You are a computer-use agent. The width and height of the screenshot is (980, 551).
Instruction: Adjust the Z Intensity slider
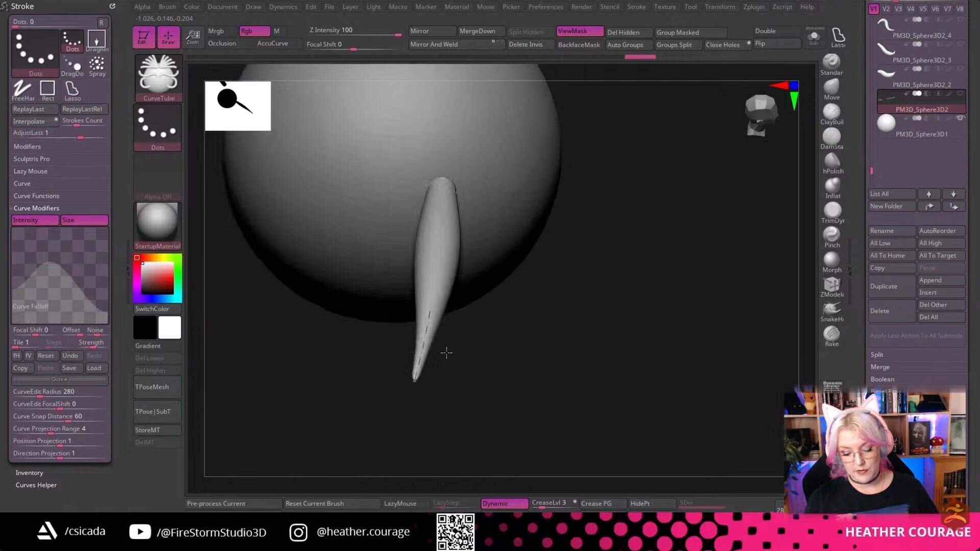click(x=355, y=31)
